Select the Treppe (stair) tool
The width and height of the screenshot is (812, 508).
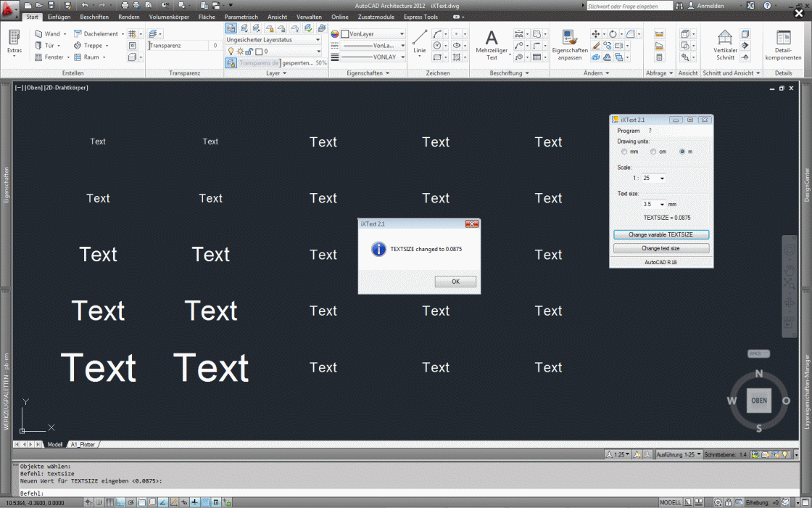click(x=91, y=46)
